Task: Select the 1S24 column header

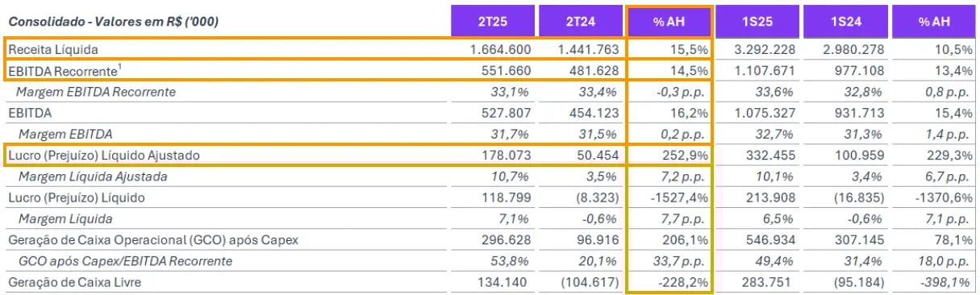Action: tap(844, 20)
